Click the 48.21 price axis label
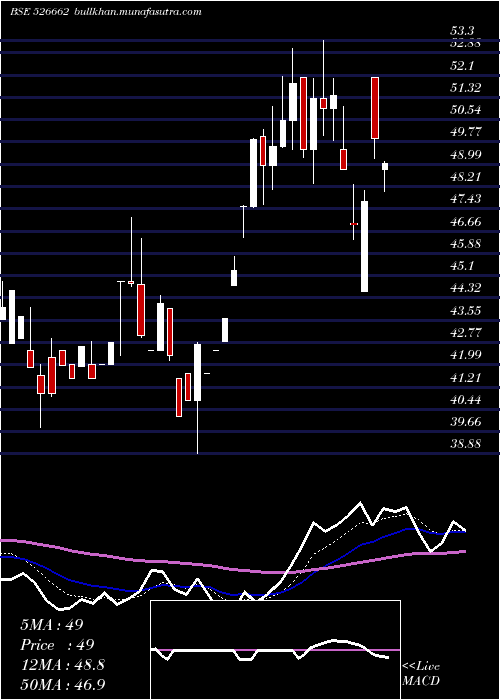The image size is (500, 700). click(466, 176)
